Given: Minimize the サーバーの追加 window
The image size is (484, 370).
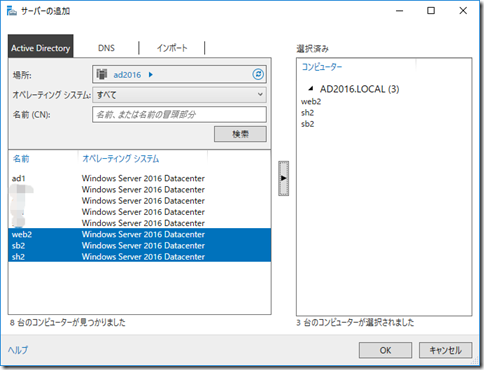Looking at the screenshot, I should coord(399,11).
